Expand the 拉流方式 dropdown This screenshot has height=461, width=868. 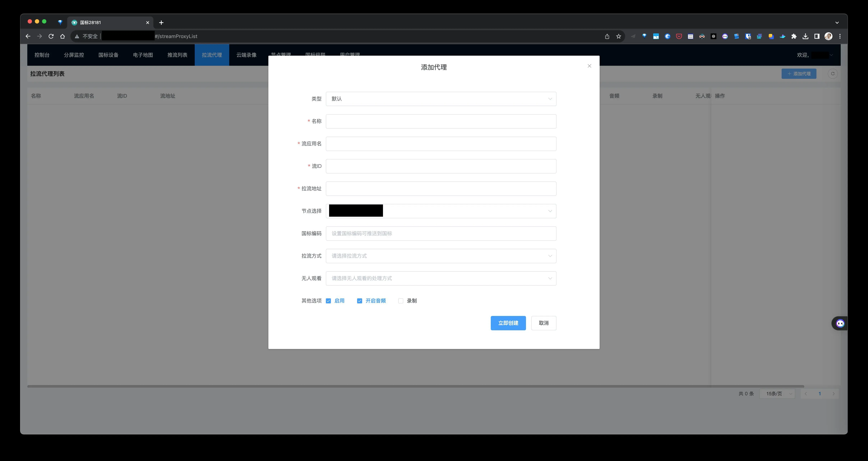pos(441,256)
